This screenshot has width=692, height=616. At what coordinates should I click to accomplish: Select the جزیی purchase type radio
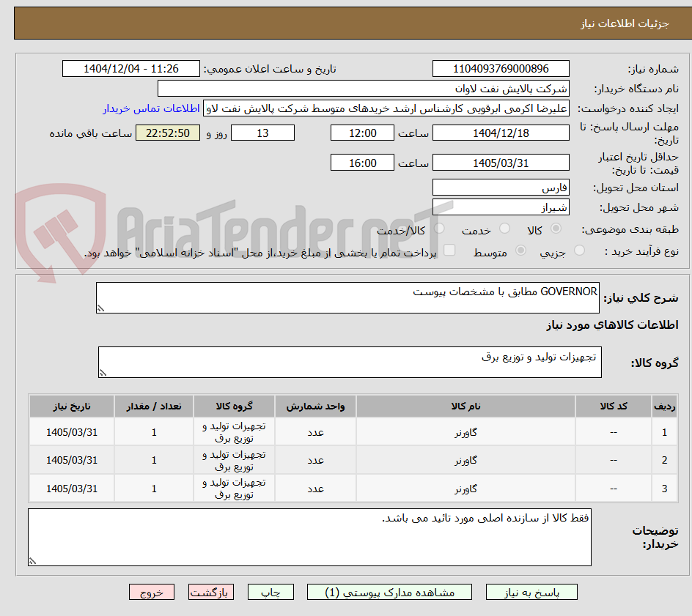[x=579, y=251]
